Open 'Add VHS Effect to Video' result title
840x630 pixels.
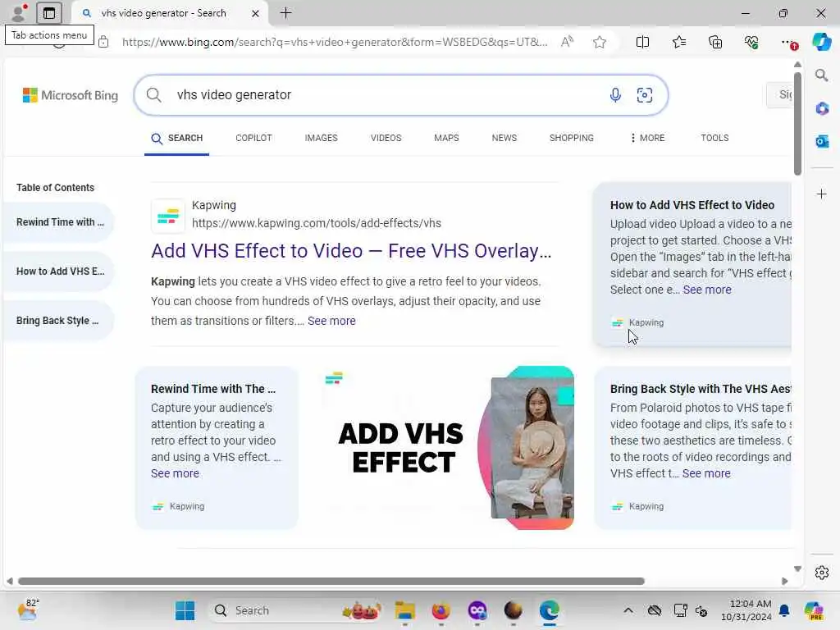coord(351,251)
